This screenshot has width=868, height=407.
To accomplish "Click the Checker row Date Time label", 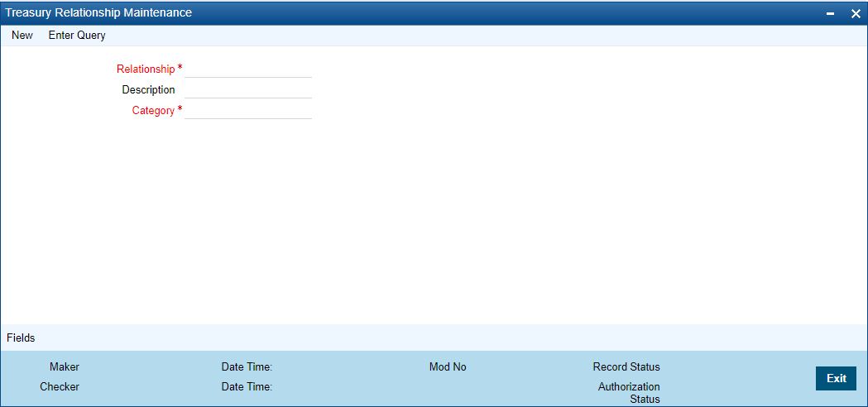I will pos(247,386).
